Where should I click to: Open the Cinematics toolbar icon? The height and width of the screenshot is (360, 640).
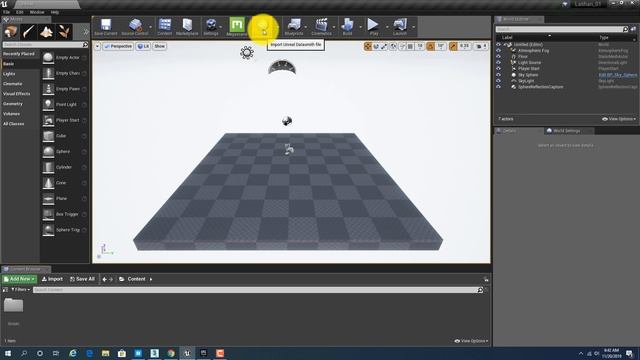[321, 27]
